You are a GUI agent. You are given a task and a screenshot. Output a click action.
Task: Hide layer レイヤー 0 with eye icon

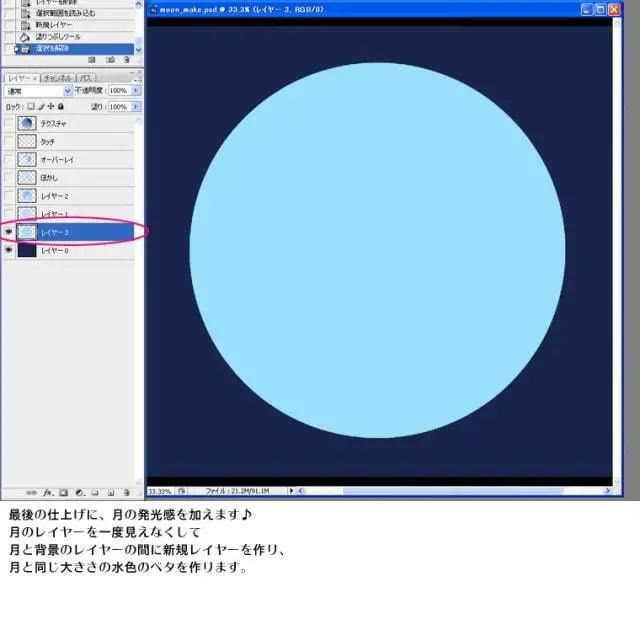pos(9,250)
